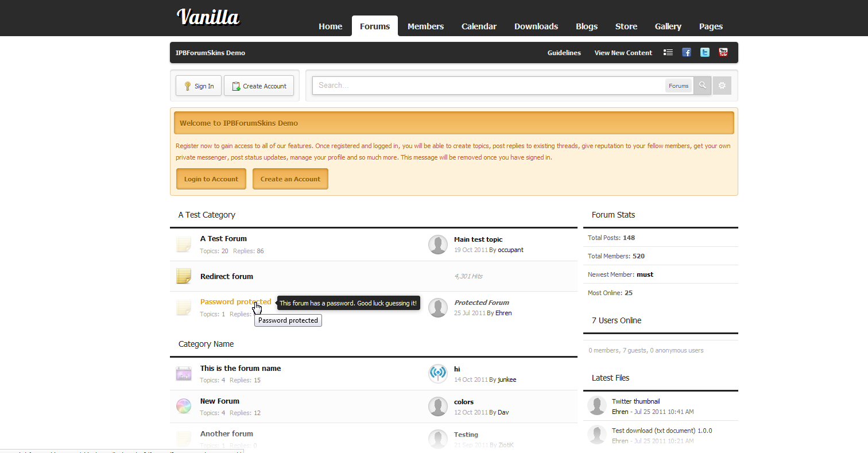Open the Pages tab
This screenshot has height=453, width=868.
tap(711, 26)
